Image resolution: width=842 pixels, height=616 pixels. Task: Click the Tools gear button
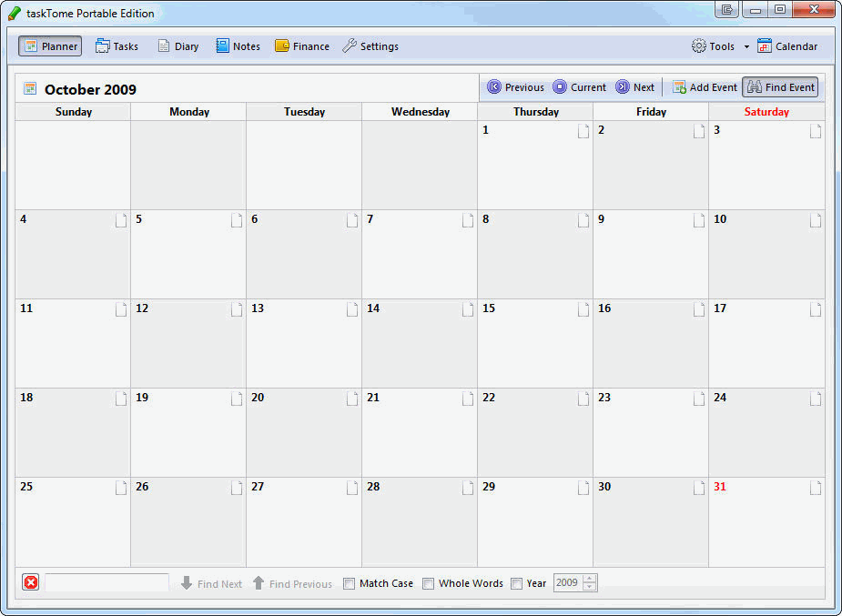tap(713, 46)
